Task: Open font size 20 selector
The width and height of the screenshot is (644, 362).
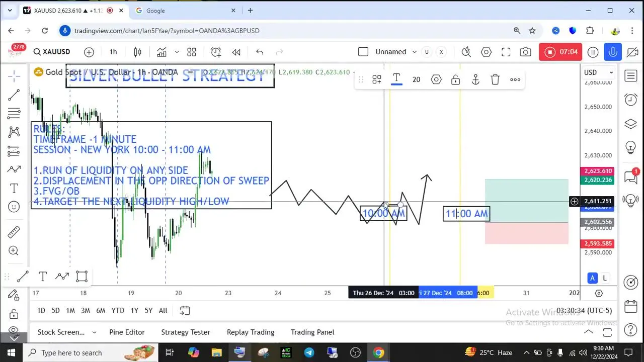Action: (x=416, y=79)
